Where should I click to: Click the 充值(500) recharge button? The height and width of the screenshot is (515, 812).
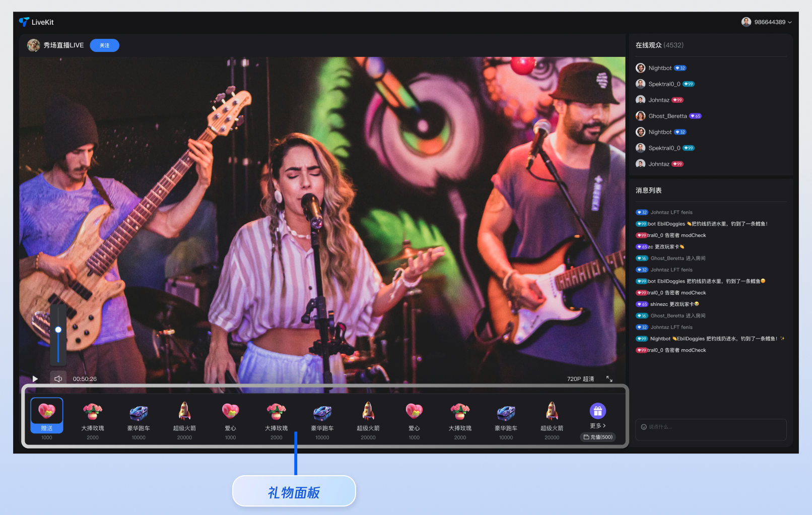point(598,437)
